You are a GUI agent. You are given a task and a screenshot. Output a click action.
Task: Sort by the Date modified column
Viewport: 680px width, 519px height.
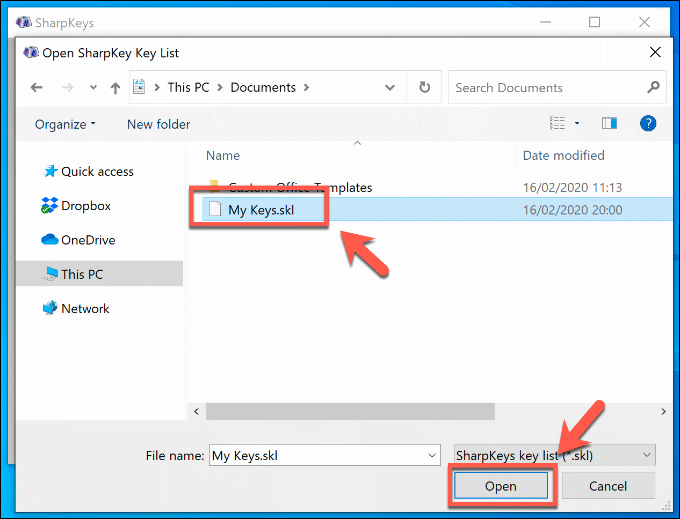point(563,156)
